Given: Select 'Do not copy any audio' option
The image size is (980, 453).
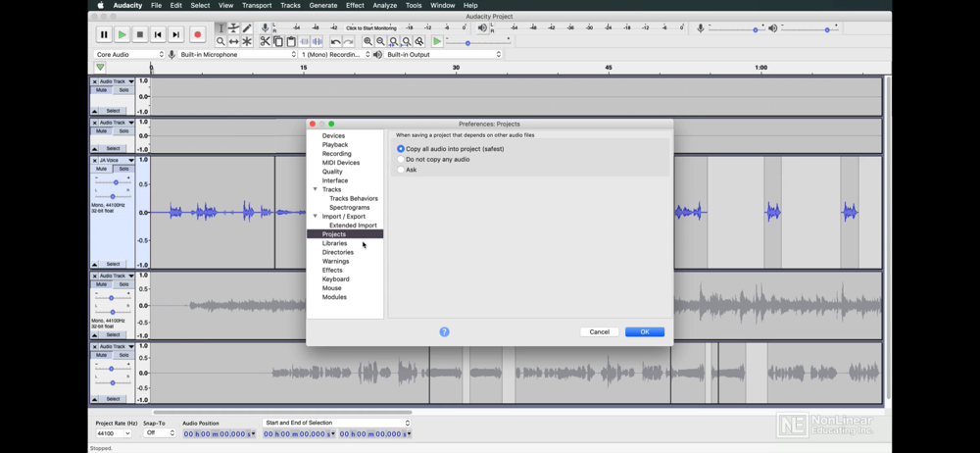Looking at the screenshot, I should click(401, 159).
